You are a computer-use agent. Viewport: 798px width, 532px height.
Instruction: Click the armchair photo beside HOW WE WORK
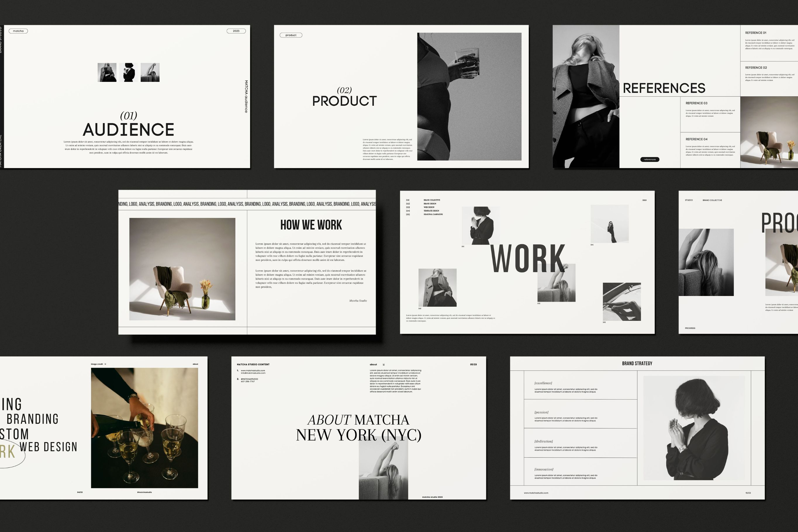(x=182, y=269)
